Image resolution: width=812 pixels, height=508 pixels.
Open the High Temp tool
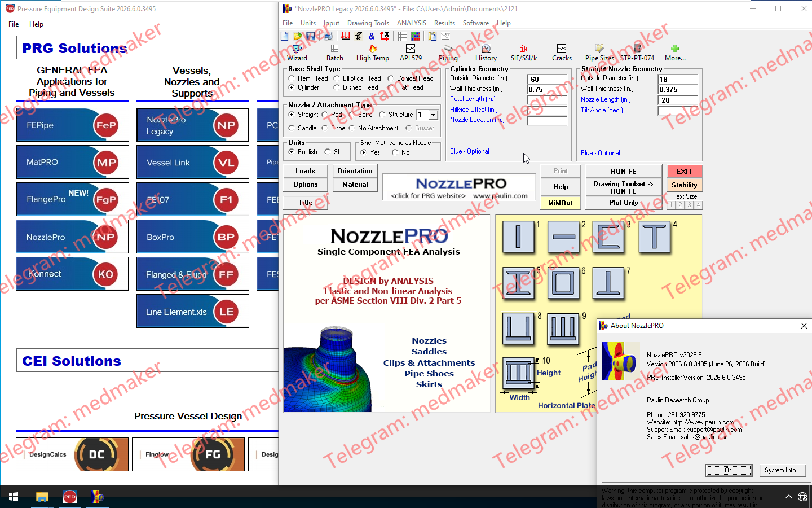tap(373, 53)
